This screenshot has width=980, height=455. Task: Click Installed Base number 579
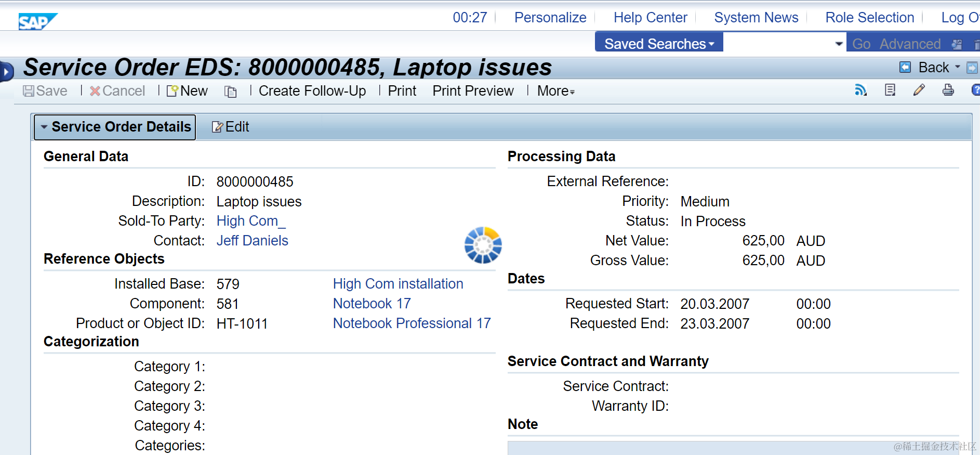(x=228, y=284)
